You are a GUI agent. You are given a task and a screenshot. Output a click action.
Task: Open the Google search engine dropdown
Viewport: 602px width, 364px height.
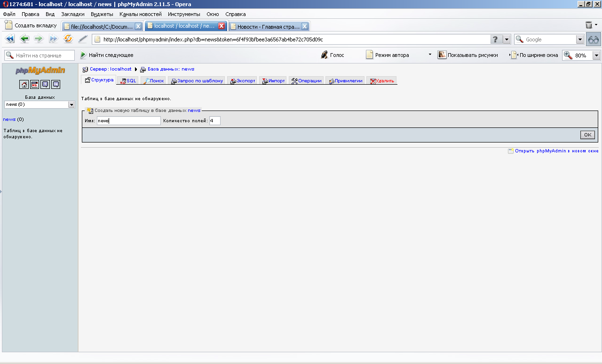580,40
